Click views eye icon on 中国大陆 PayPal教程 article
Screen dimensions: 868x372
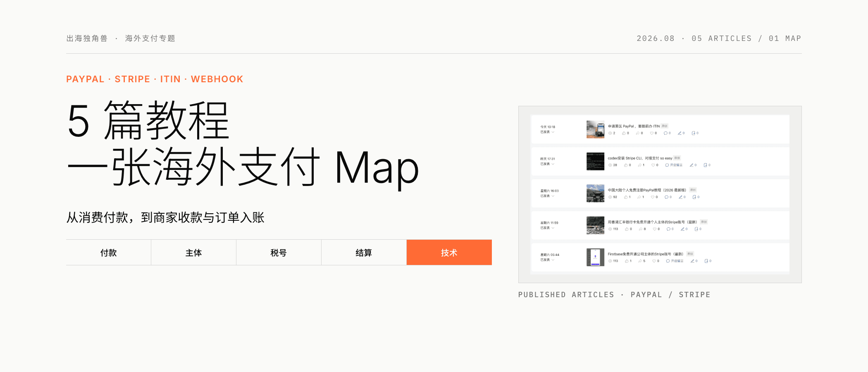click(610, 197)
